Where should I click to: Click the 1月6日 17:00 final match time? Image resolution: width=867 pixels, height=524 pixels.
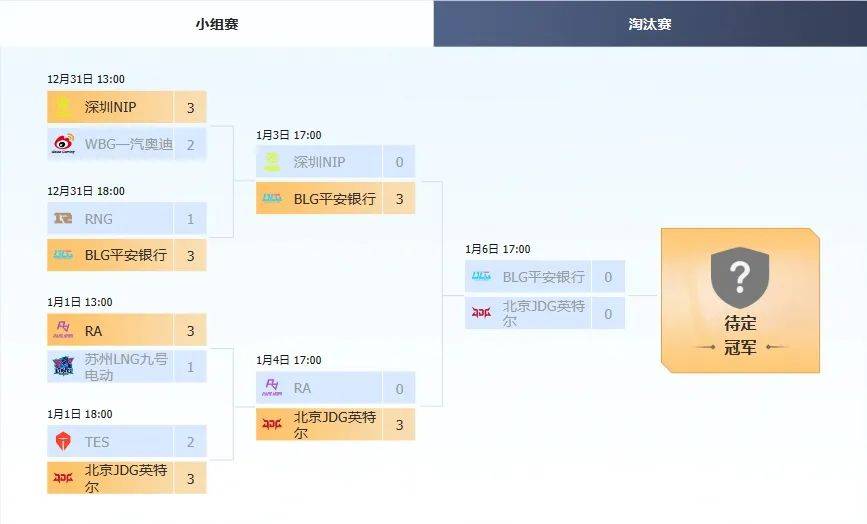[x=498, y=249]
